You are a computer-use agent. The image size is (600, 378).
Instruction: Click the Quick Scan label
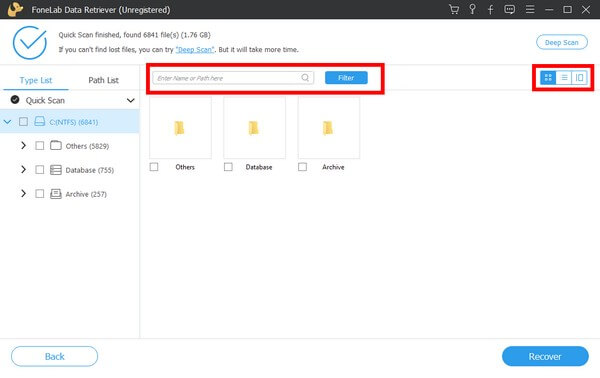click(x=45, y=100)
